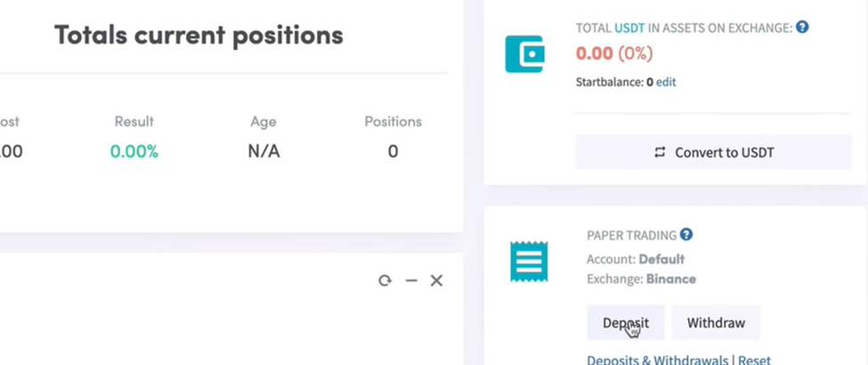Click the N/A value under Age
Image resolution: width=868 pixels, height=365 pixels.
coord(264,151)
